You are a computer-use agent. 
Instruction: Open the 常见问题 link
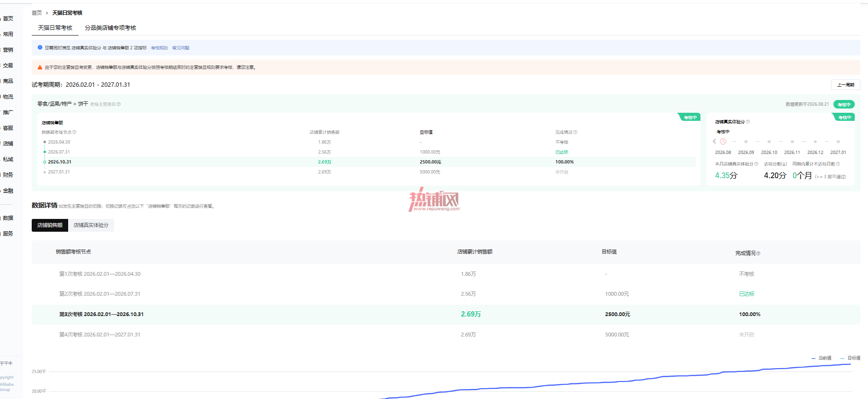pyautogui.click(x=180, y=48)
